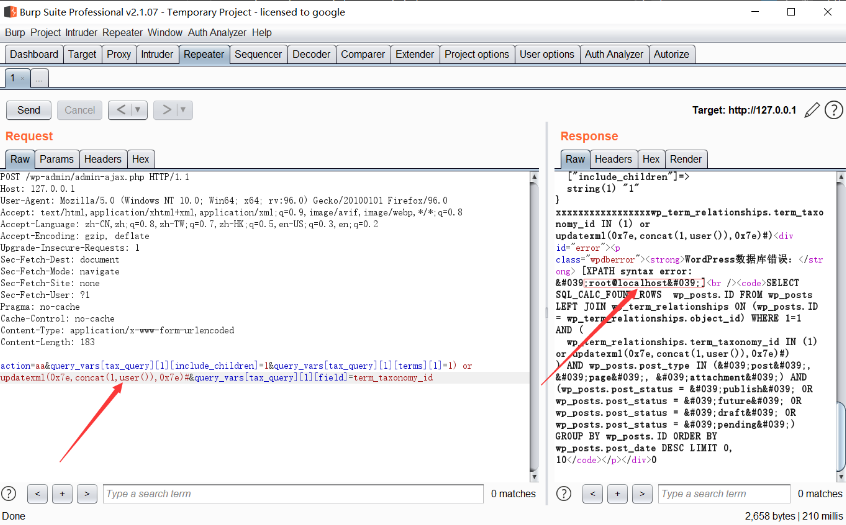The height and width of the screenshot is (525, 846).
Task: Show request Hex view
Action: coord(141,159)
